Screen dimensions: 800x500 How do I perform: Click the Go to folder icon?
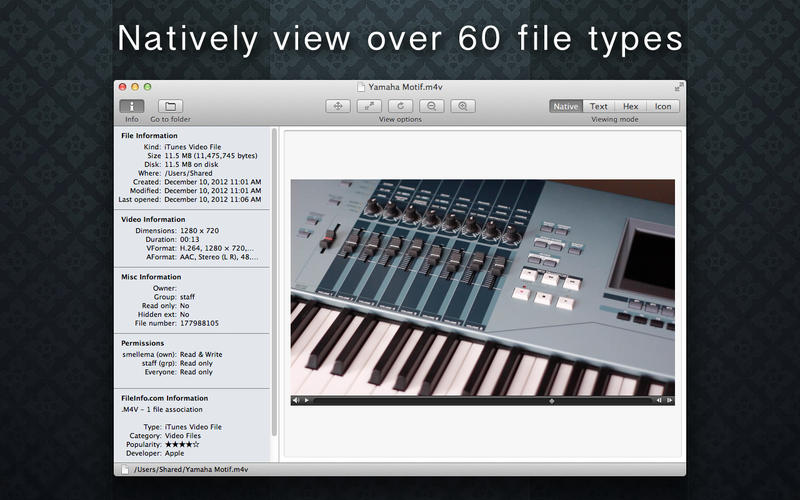click(170, 106)
